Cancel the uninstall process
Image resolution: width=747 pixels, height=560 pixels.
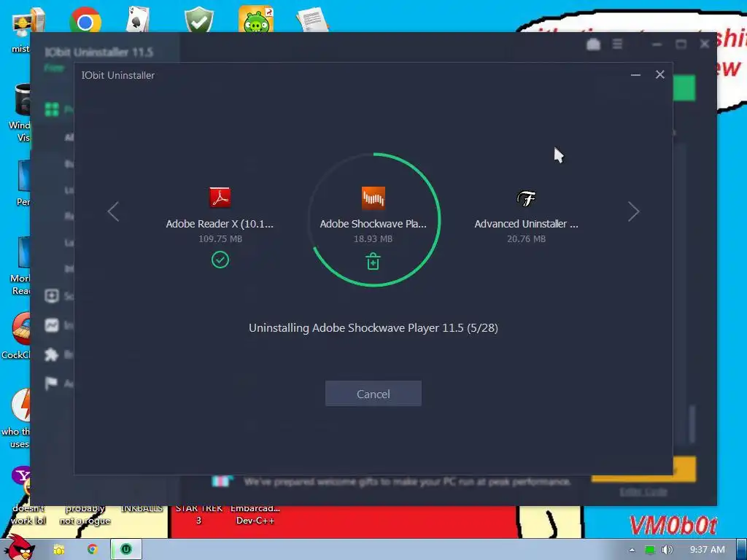point(373,393)
